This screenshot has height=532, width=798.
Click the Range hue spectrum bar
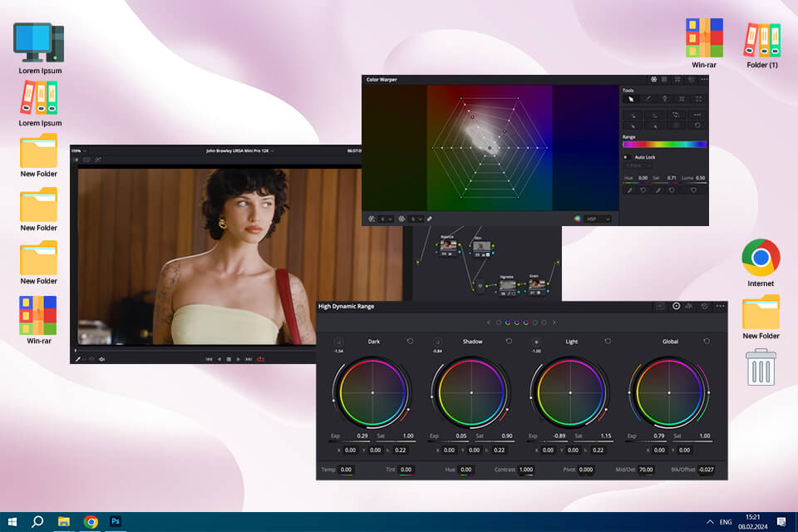pyautogui.click(x=664, y=144)
